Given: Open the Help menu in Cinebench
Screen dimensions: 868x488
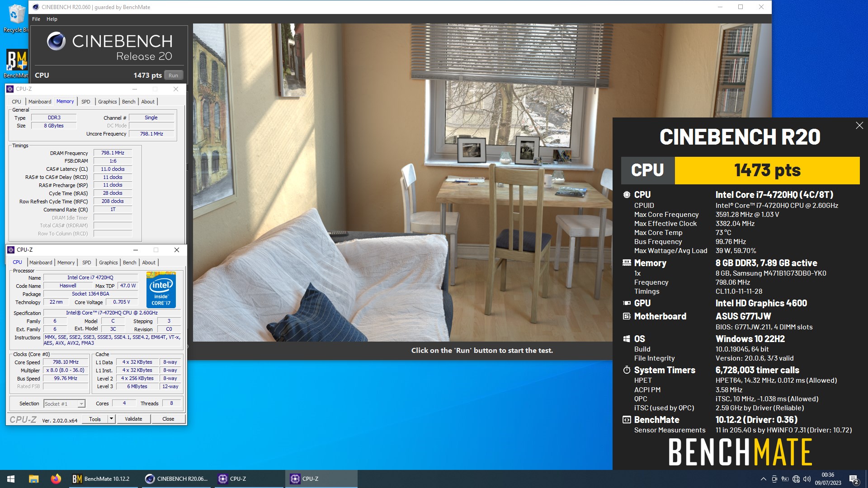Looking at the screenshot, I should click(x=52, y=19).
